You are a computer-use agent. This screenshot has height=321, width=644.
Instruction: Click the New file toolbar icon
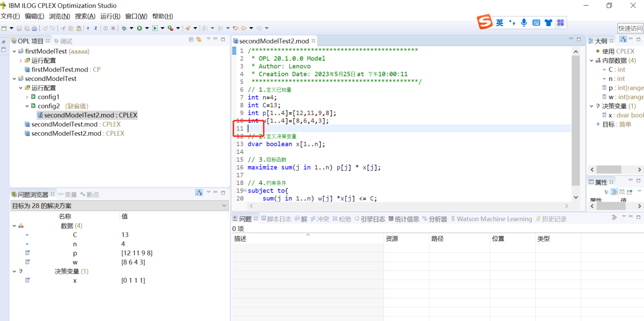click(4, 28)
